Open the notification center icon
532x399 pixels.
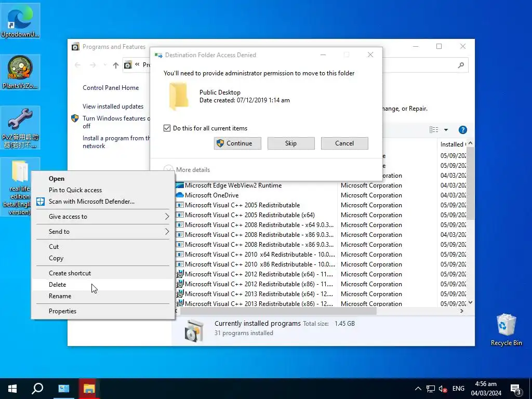click(x=516, y=389)
